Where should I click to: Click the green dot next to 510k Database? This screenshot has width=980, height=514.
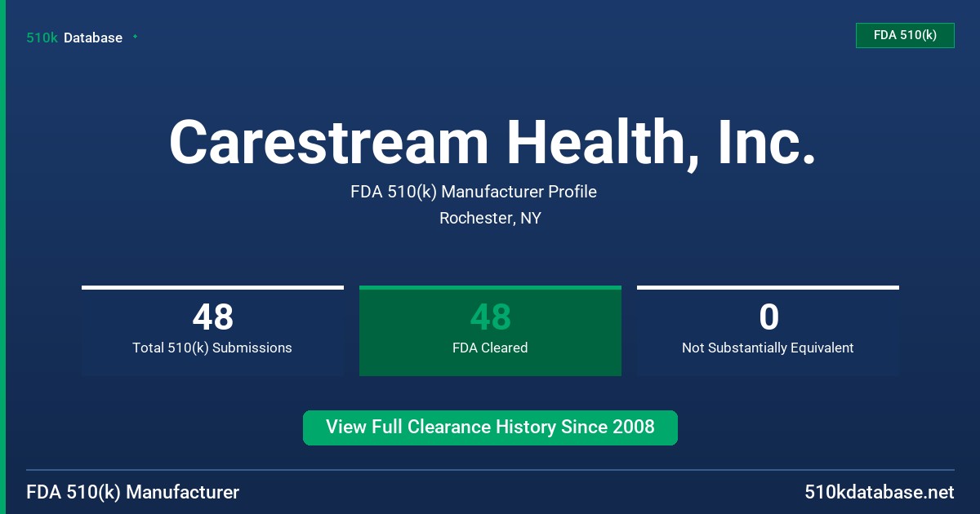[135, 37]
